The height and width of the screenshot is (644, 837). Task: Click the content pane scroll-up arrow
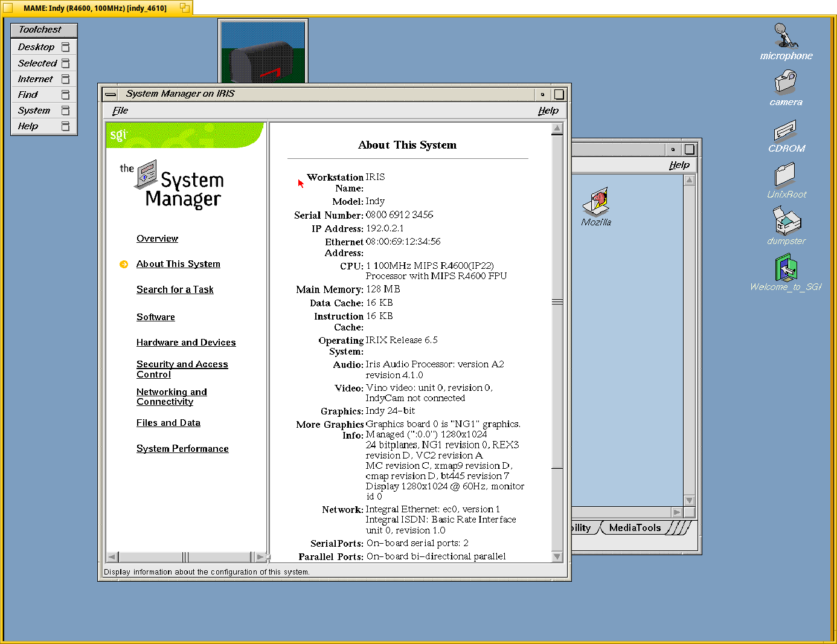pyautogui.click(x=557, y=128)
